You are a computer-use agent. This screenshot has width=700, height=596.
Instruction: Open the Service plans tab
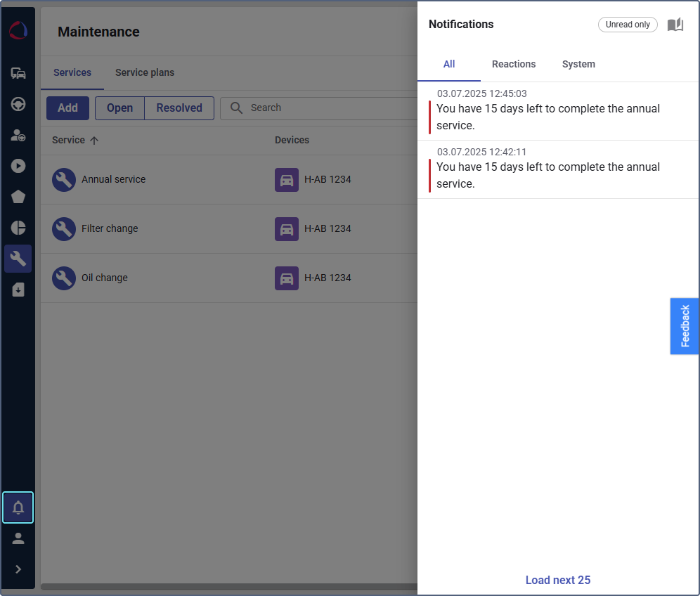point(145,72)
